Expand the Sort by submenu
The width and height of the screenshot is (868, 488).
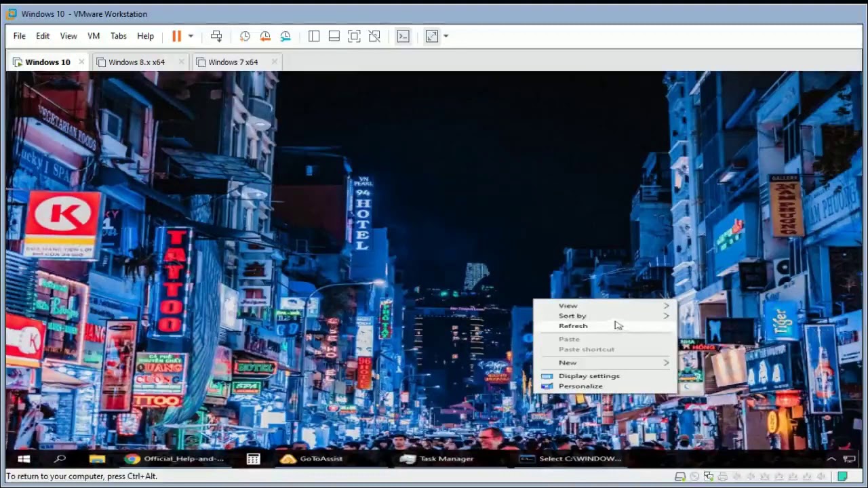click(x=605, y=316)
